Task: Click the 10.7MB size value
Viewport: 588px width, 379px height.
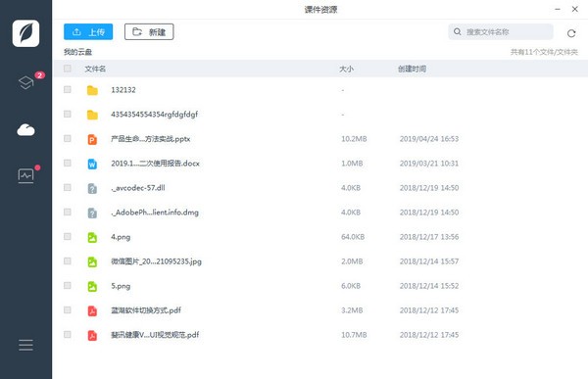Action: point(354,335)
